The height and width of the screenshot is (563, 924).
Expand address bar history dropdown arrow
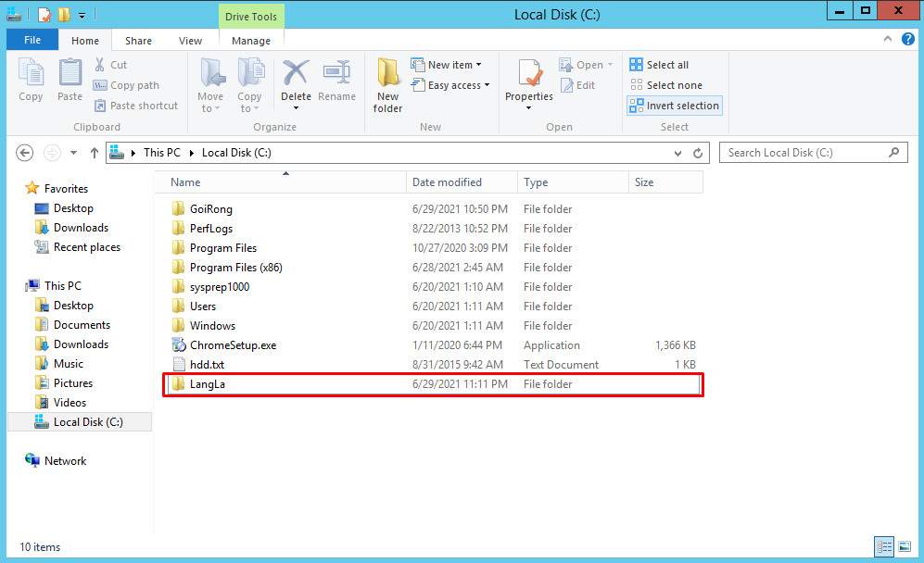[x=677, y=154]
